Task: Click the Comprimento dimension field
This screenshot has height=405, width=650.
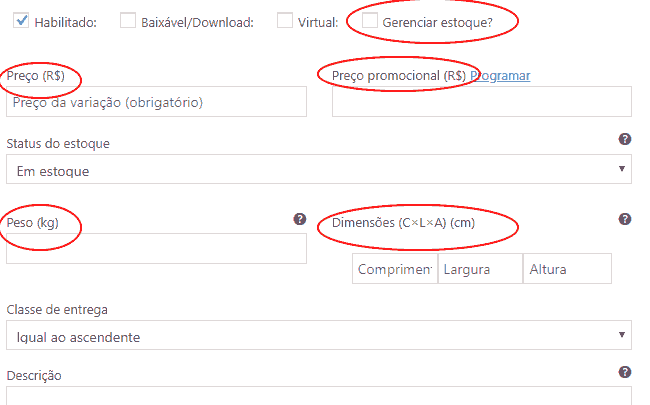Action: (395, 269)
